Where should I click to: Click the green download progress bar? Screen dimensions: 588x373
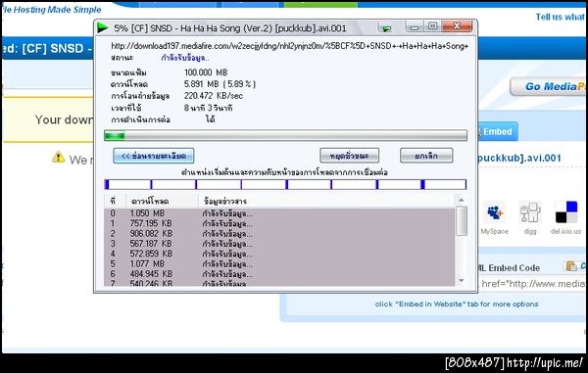point(286,135)
